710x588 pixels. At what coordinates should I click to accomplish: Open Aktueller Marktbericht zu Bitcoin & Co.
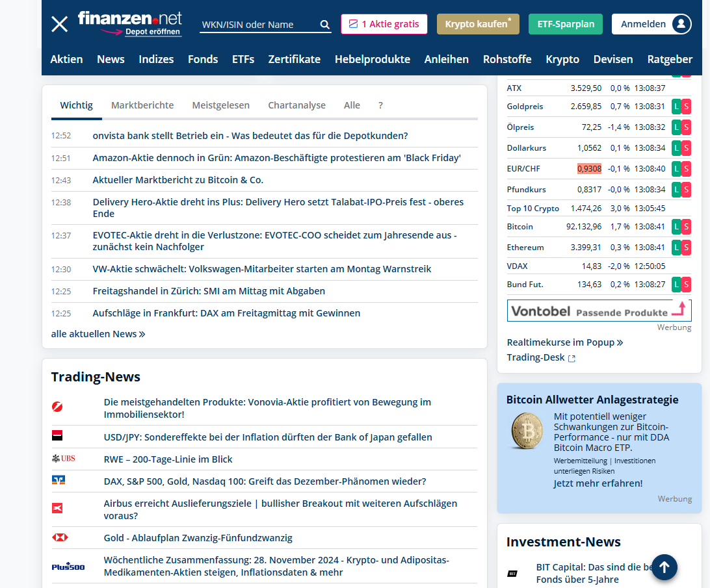pyautogui.click(x=178, y=180)
